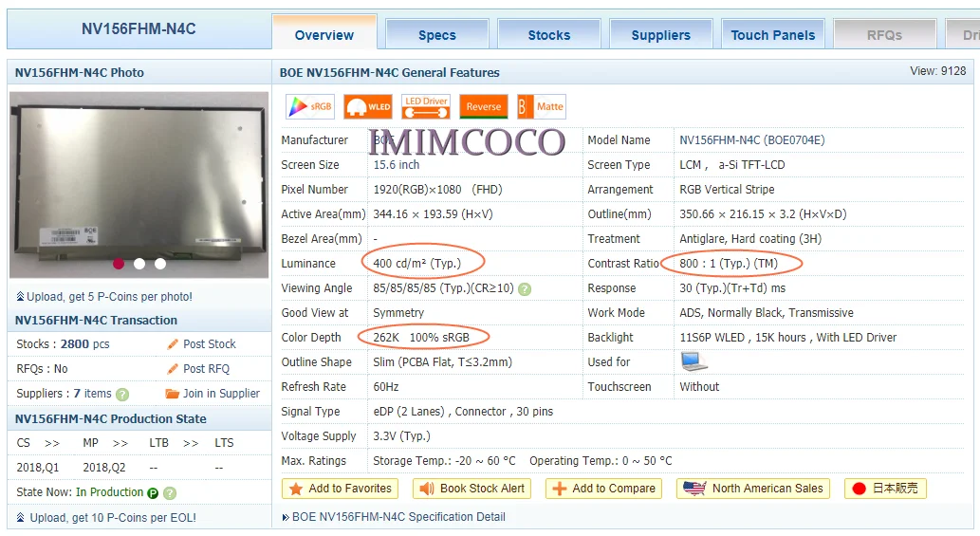The height and width of the screenshot is (536, 980).
Task: Click Add to Favorites button
Action: 340,489
